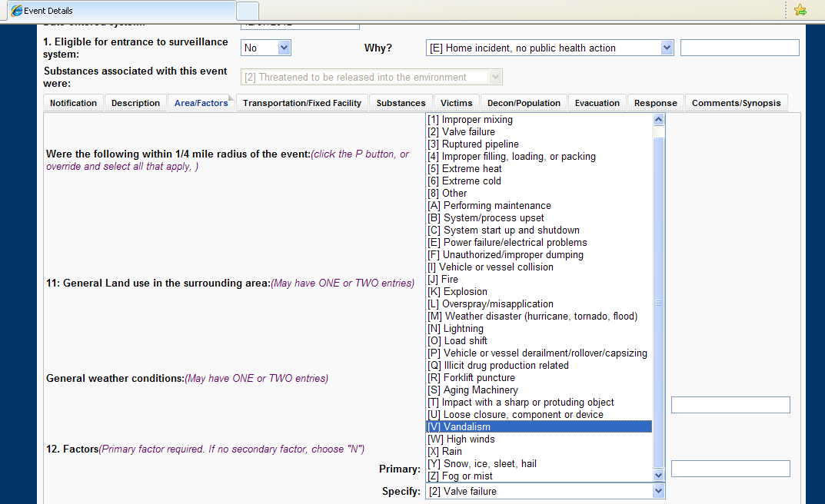This screenshot has width=825, height=504.
Task: Open the Description tab
Action: 135,103
